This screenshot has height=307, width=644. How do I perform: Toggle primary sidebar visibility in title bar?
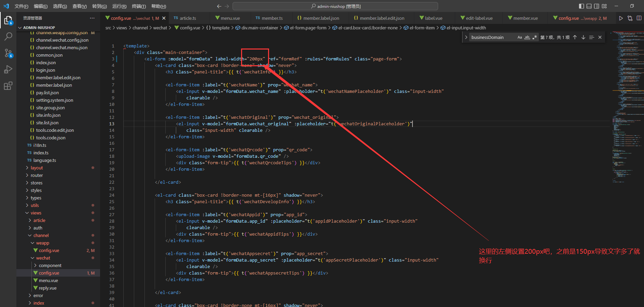582,6
